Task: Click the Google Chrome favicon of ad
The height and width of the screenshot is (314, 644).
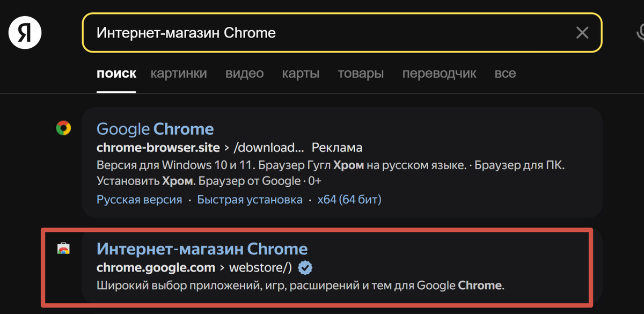Action: point(63,128)
